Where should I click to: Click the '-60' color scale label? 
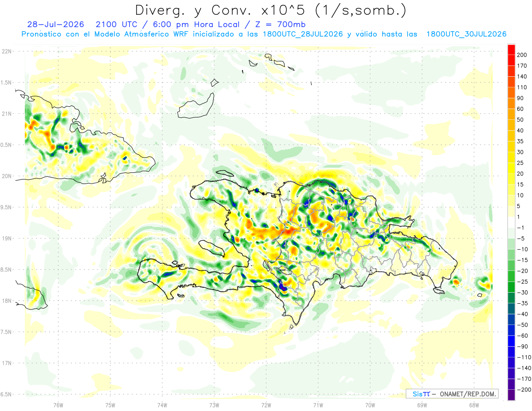pyautogui.click(x=522, y=336)
